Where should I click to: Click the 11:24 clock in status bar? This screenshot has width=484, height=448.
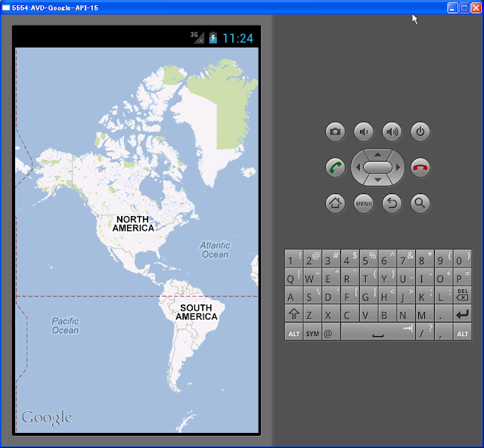click(x=237, y=39)
